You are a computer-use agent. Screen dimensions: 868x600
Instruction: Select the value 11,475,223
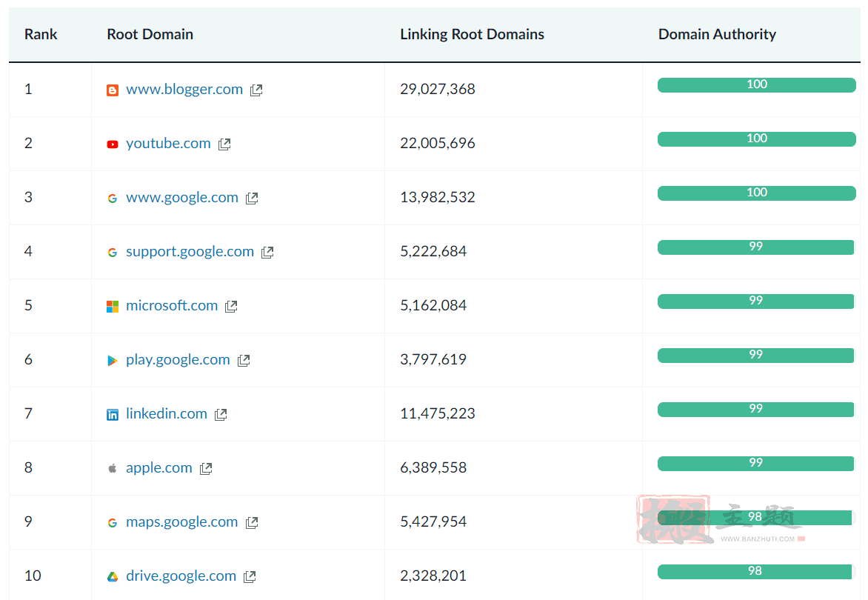[437, 413]
